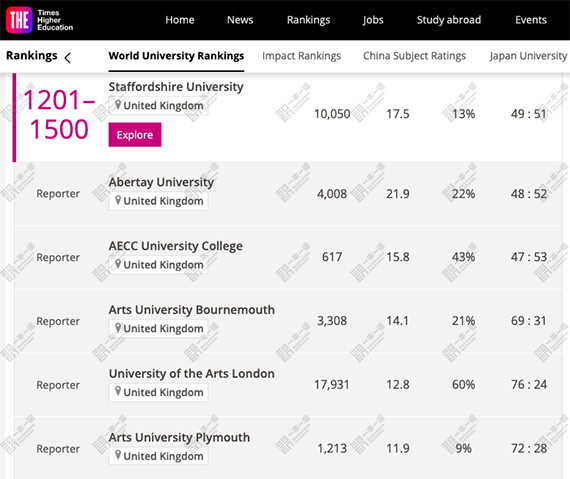Open the Abertay University link
This screenshot has height=479, width=570.
pos(161,182)
